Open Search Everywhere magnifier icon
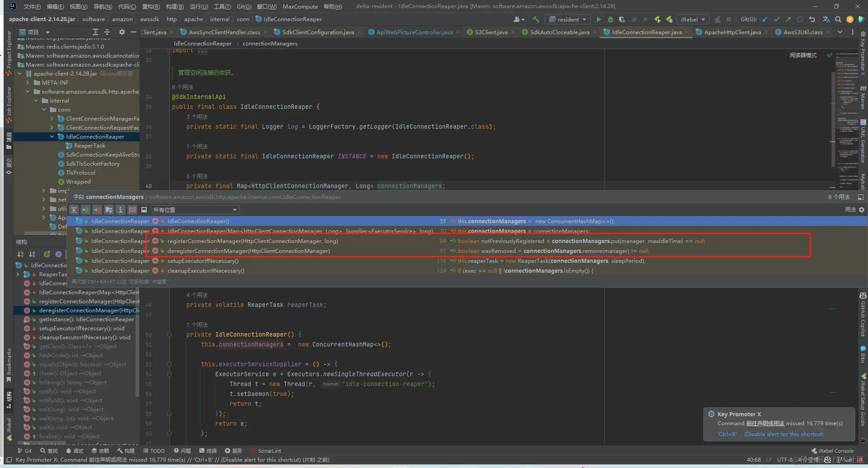 pos(838,19)
